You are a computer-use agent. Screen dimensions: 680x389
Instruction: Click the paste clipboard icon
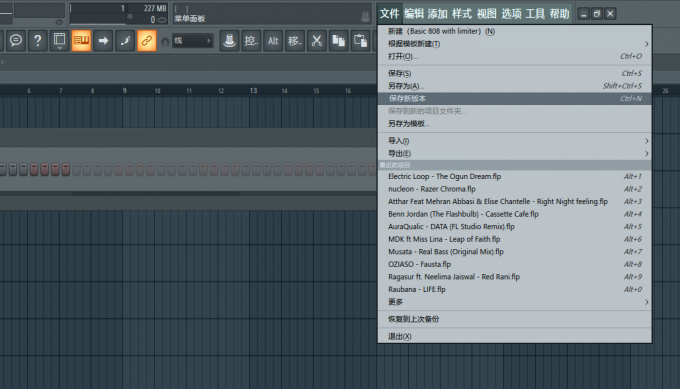tap(360, 41)
